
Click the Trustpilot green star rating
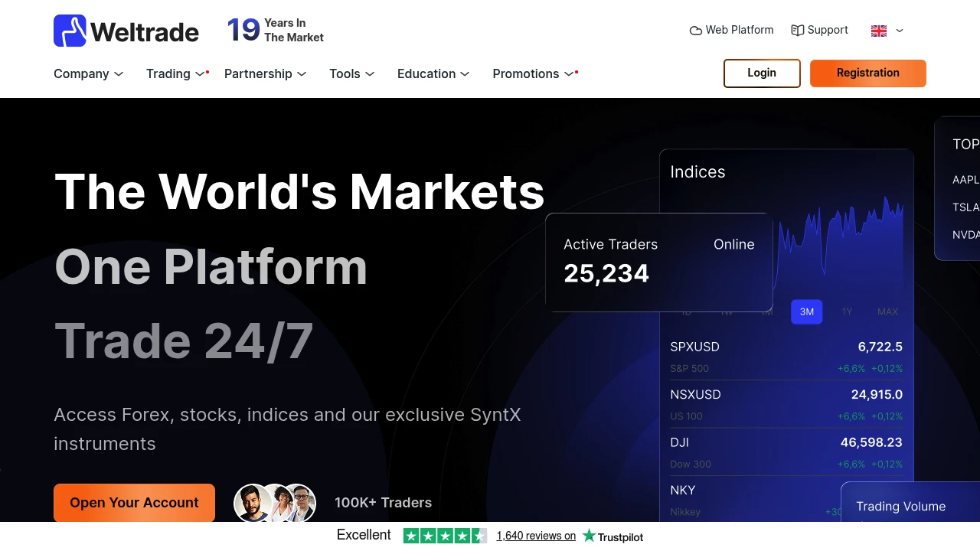[x=445, y=536]
